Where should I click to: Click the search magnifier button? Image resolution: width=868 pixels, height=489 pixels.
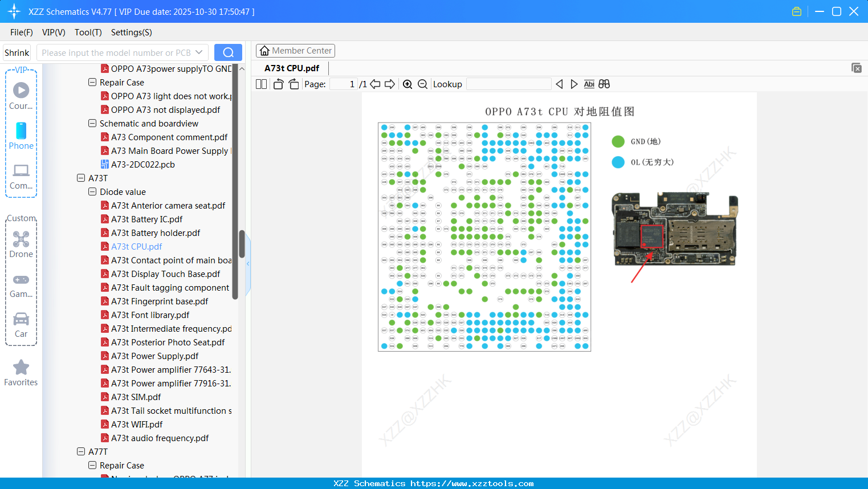coord(228,52)
